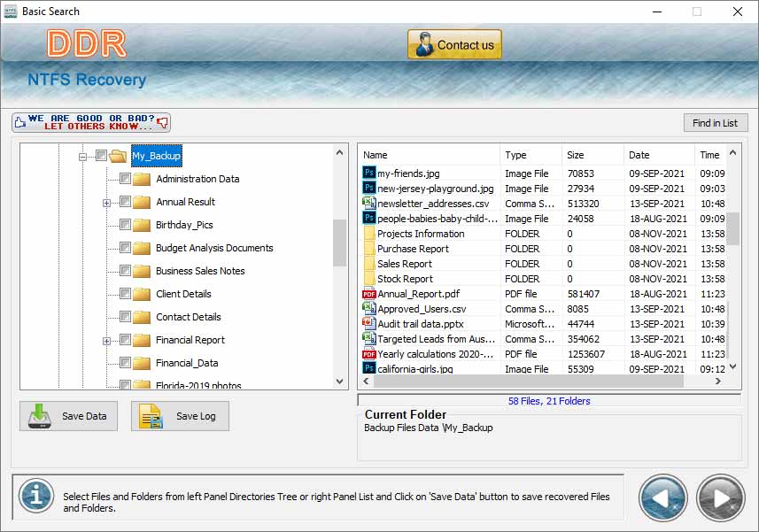Screen dimensions: 759x532
Task: Click the blue info icon
Action: click(36, 496)
